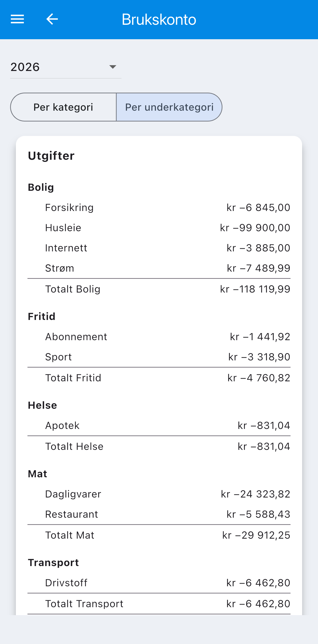The image size is (318, 644).
Task: Click the year dropdown arrow
Action: pos(113,67)
